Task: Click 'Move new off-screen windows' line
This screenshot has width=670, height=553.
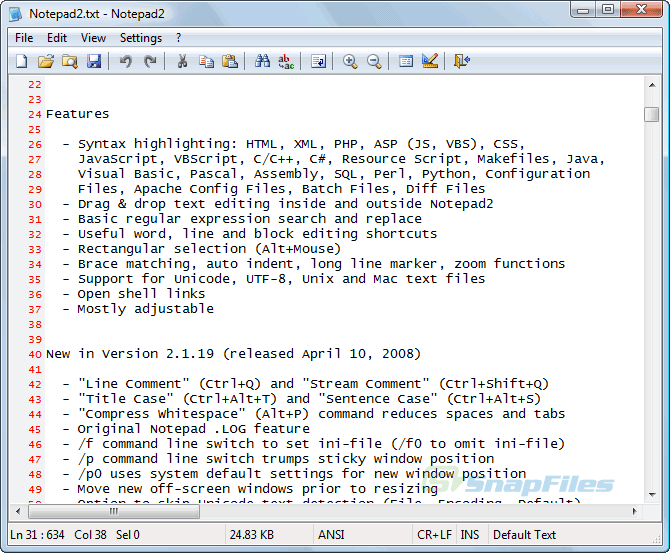Action: [x=257, y=489]
